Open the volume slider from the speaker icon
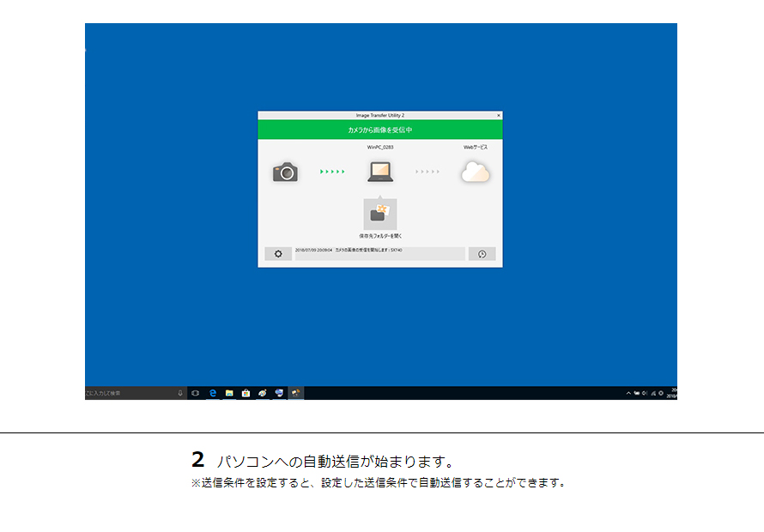Screen dimensions: 764x532 click(x=644, y=393)
